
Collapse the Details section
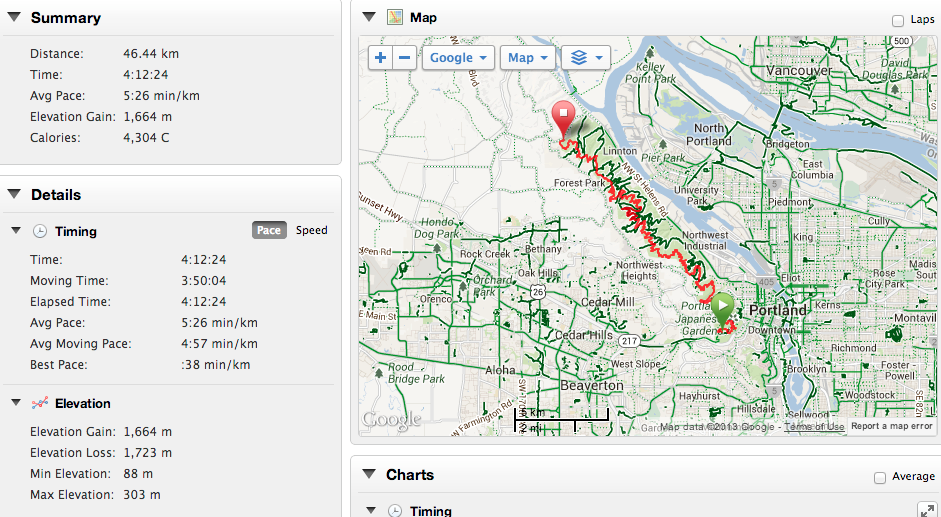click(x=14, y=194)
